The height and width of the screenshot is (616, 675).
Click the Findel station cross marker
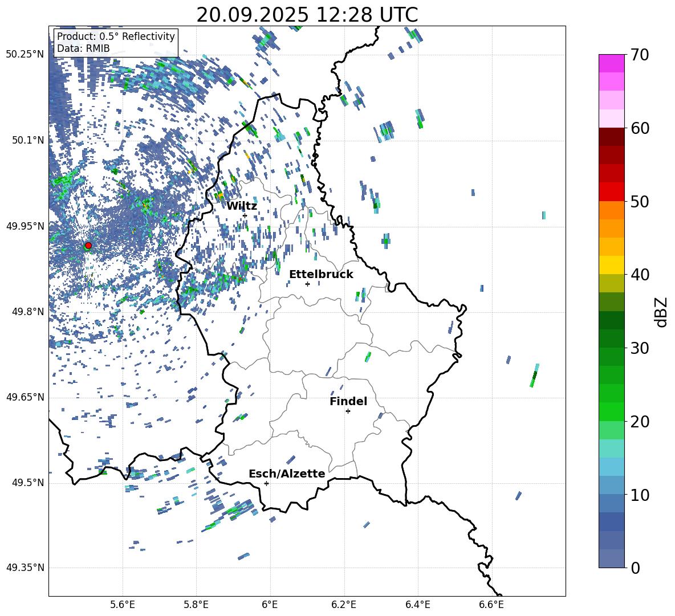[348, 411]
